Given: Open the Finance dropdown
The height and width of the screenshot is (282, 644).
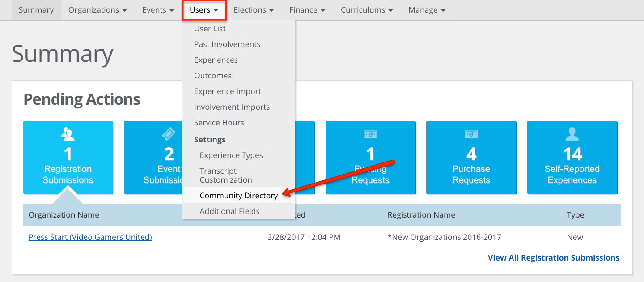Looking at the screenshot, I should point(307,10).
